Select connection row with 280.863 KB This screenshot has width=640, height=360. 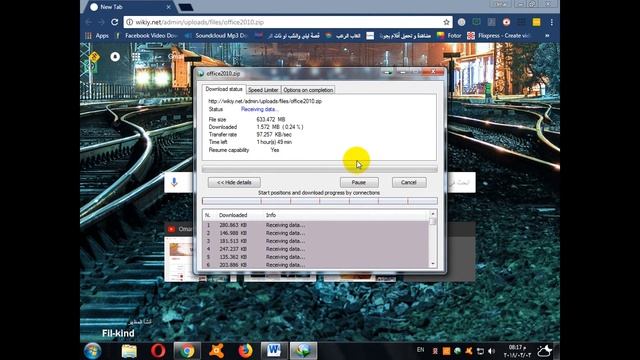coord(316,225)
